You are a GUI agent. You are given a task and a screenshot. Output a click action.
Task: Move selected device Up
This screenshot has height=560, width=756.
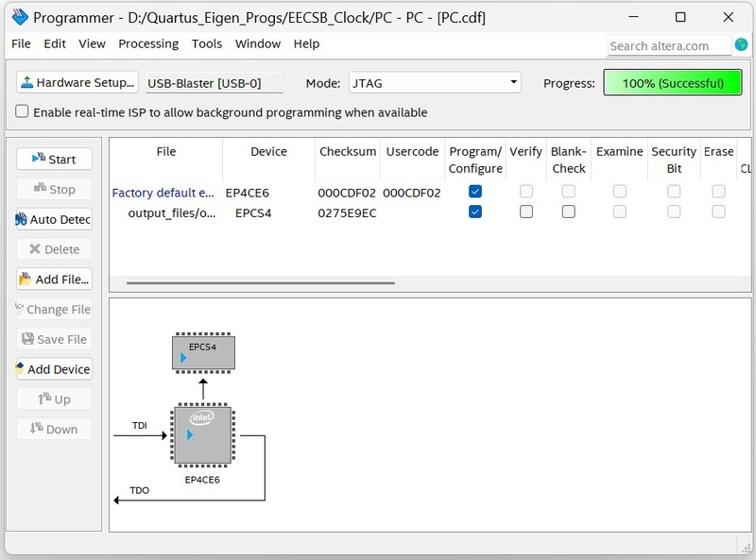tap(54, 399)
